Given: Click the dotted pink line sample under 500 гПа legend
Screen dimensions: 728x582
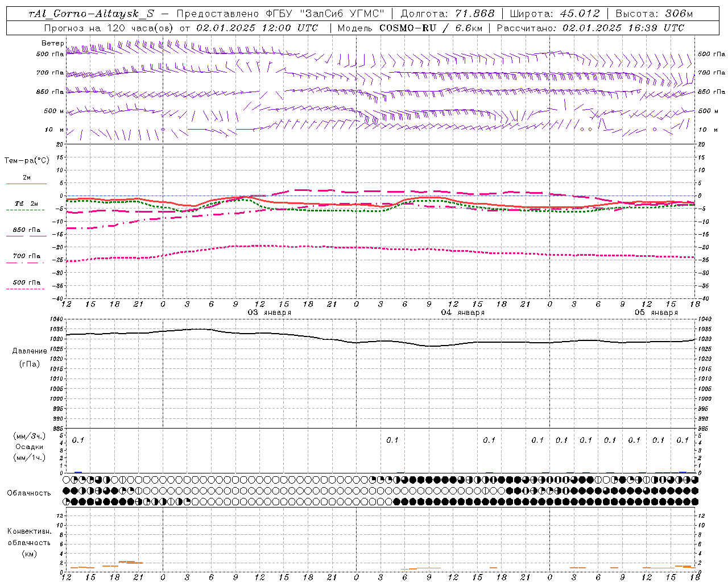Looking at the screenshot, I should click(25, 289).
